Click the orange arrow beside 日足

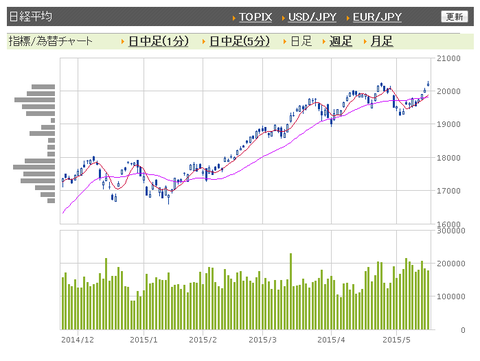click(x=285, y=42)
